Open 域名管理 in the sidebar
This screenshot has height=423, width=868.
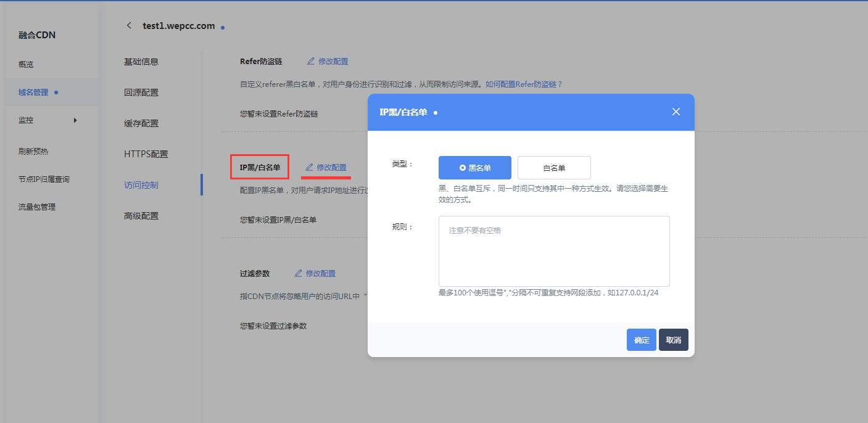(33, 92)
